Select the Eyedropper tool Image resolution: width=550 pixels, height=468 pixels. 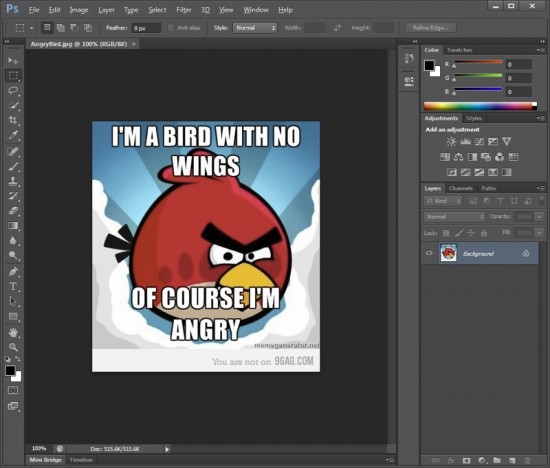coord(13,135)
